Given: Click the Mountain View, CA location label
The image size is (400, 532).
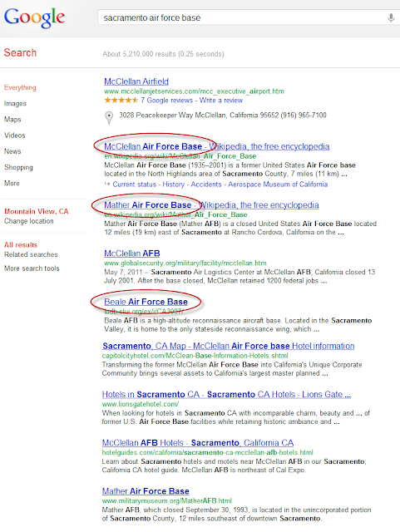Looking at the screenshot, I should coord(37,211).
